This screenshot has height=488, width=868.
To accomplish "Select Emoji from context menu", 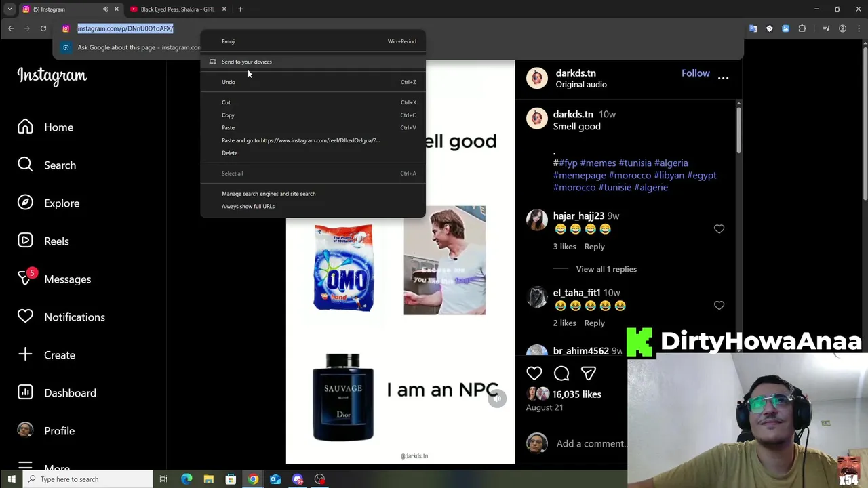I will pyautogui.click(x=313, y=41).
